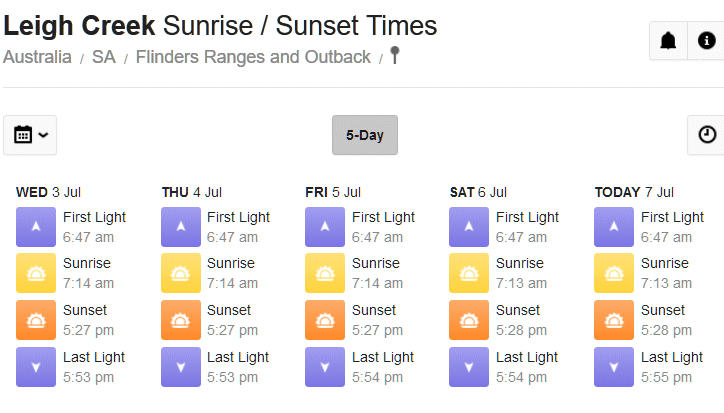Click the clock icon button

pos(706,135)
